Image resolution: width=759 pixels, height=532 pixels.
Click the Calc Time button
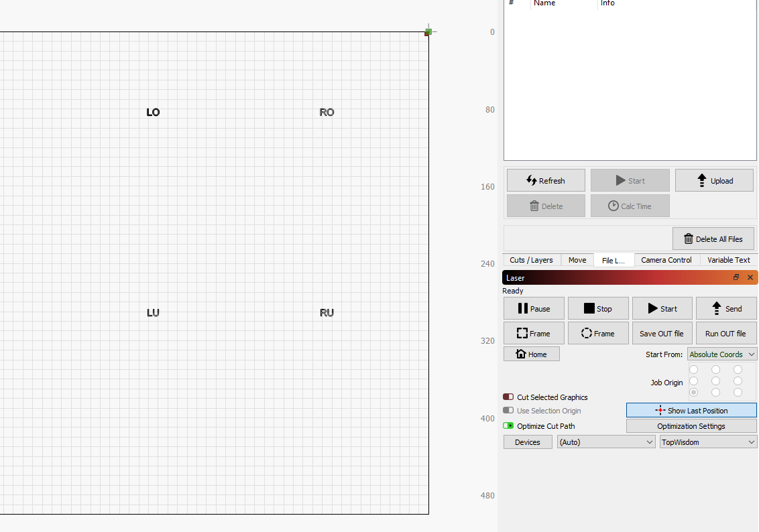(630, 206)
